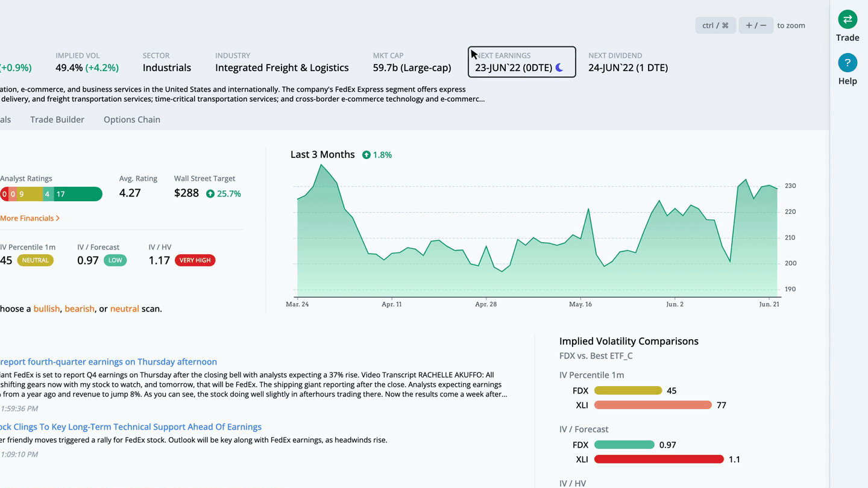Switch to the Trade Builder tab
Viewport: 868px width, 488px height.
coord(57,119)
